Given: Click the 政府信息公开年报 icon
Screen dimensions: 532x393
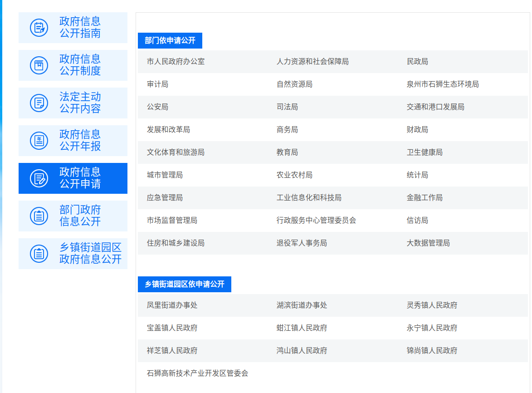Looking at the screenshot, I should click(x=39, y=141).
